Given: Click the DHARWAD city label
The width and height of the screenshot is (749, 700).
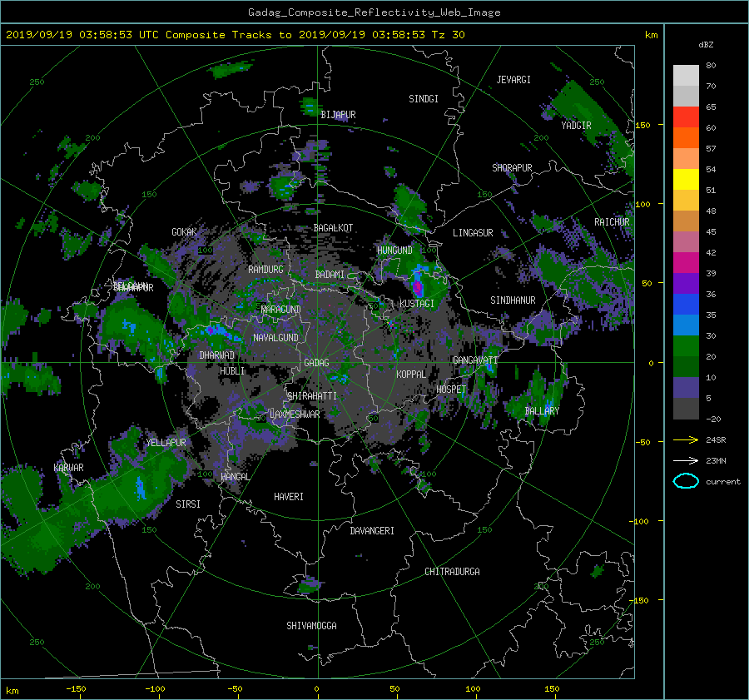Looking at the screenshot, I should point(216,355).
